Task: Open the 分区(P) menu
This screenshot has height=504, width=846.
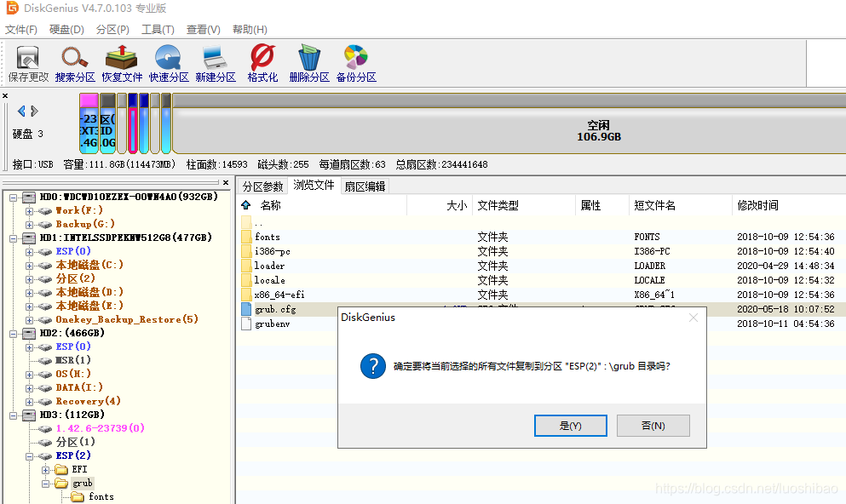Action: pyautogui.click(x=112, y=30)
